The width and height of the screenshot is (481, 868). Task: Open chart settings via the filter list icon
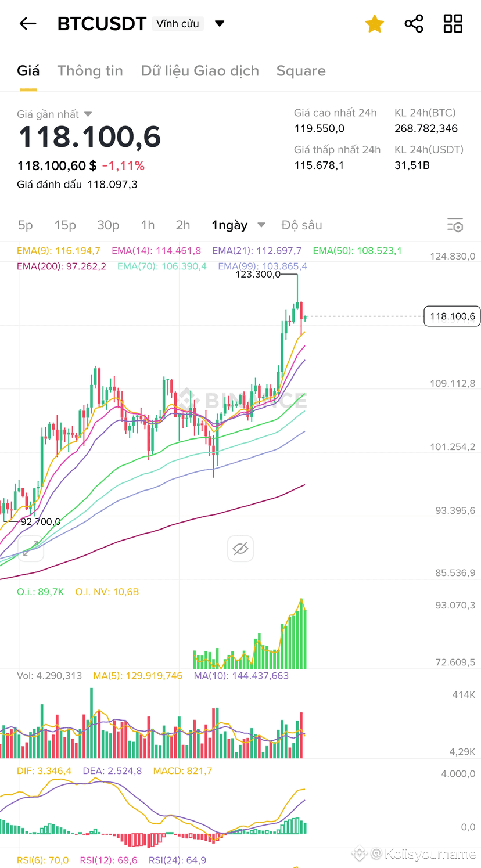455,225
